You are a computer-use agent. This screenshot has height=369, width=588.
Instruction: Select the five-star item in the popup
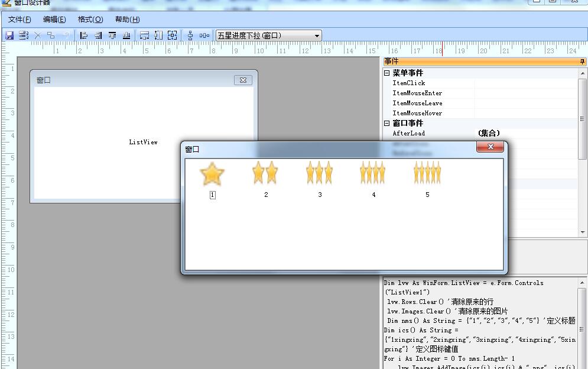point(427,173)
